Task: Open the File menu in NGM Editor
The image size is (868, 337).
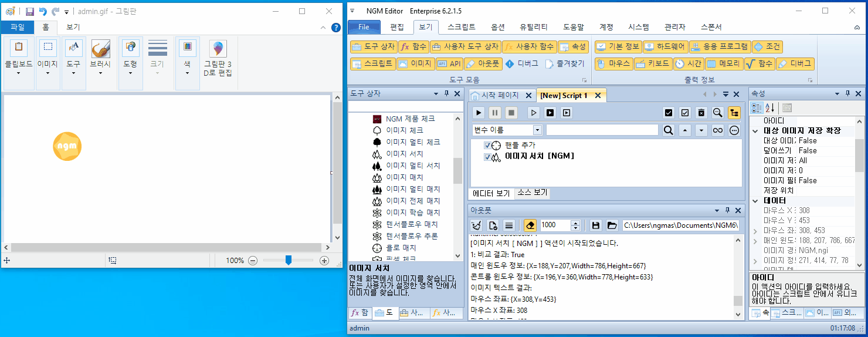Action: [x=364, y=27]
